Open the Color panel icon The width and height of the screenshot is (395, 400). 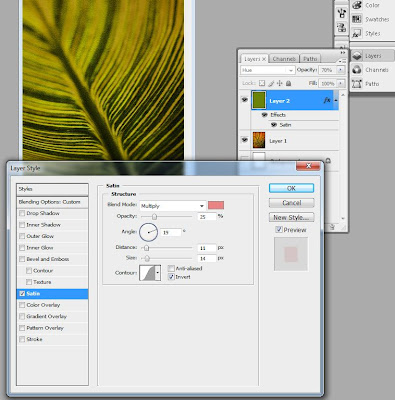click(357, 5)
